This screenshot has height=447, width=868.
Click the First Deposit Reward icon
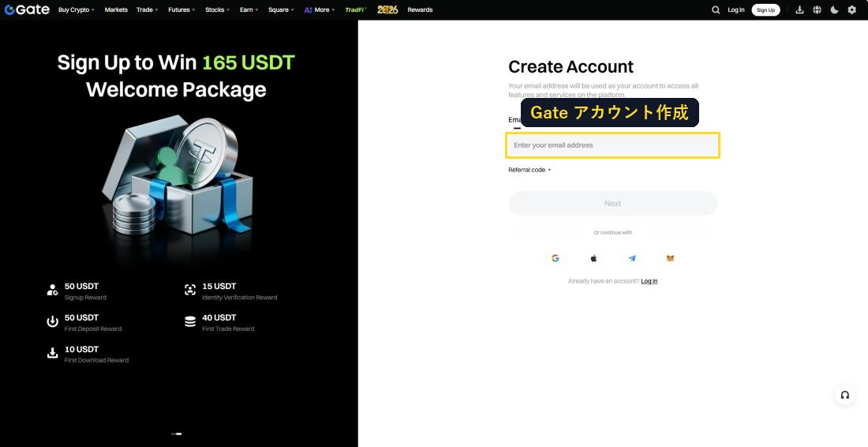[53, 321]
